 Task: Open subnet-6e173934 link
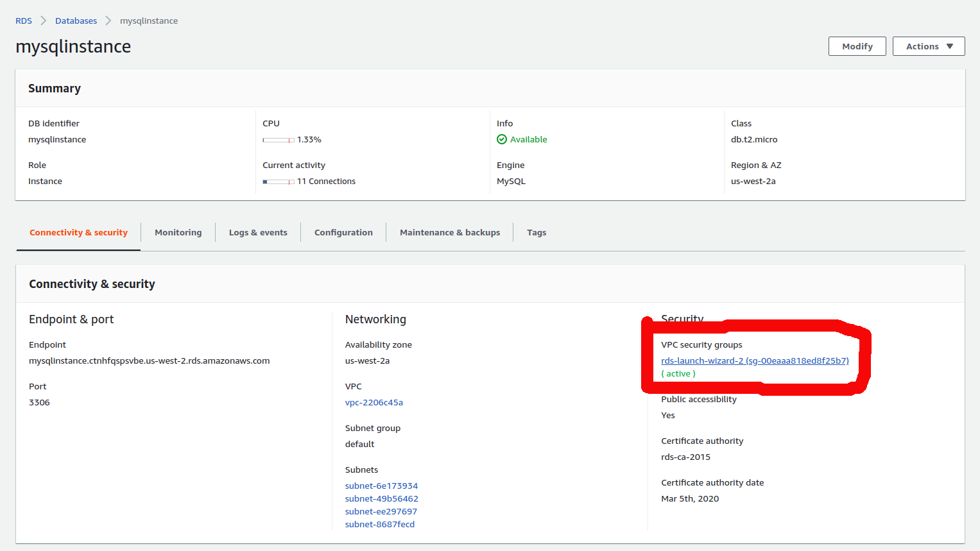(381, 486)
